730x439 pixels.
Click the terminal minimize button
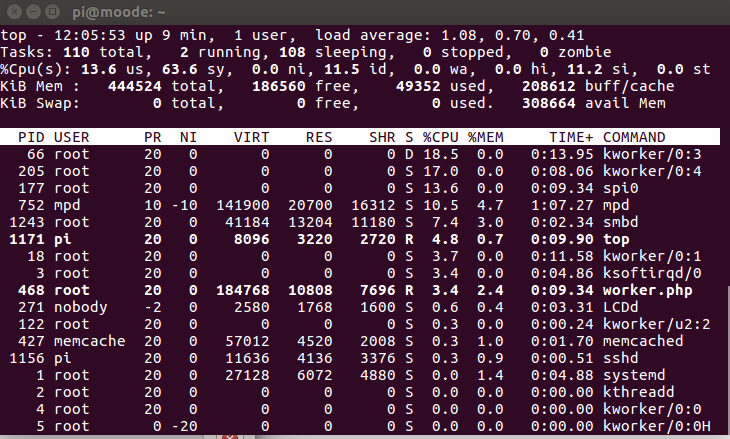[33, 12]
